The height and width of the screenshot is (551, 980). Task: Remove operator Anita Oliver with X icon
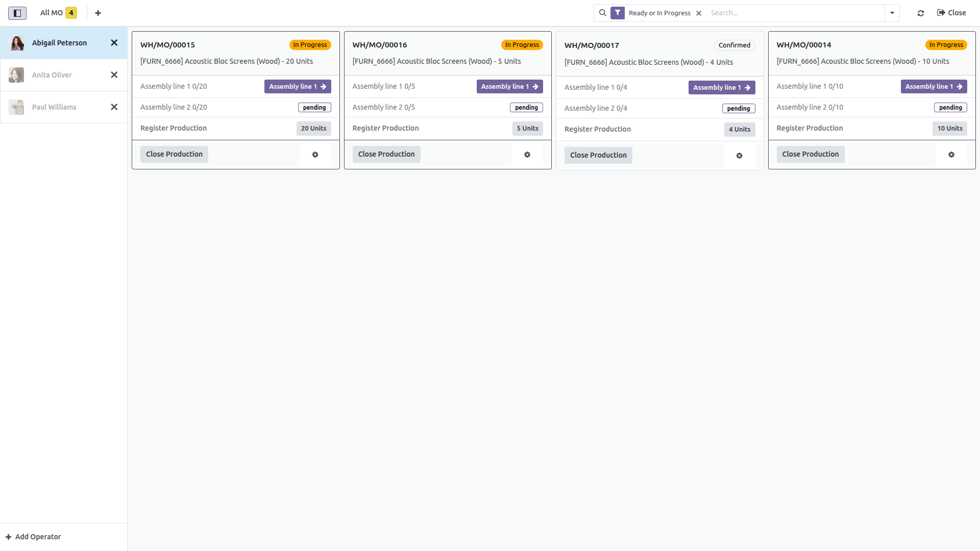tap(114, 75)
